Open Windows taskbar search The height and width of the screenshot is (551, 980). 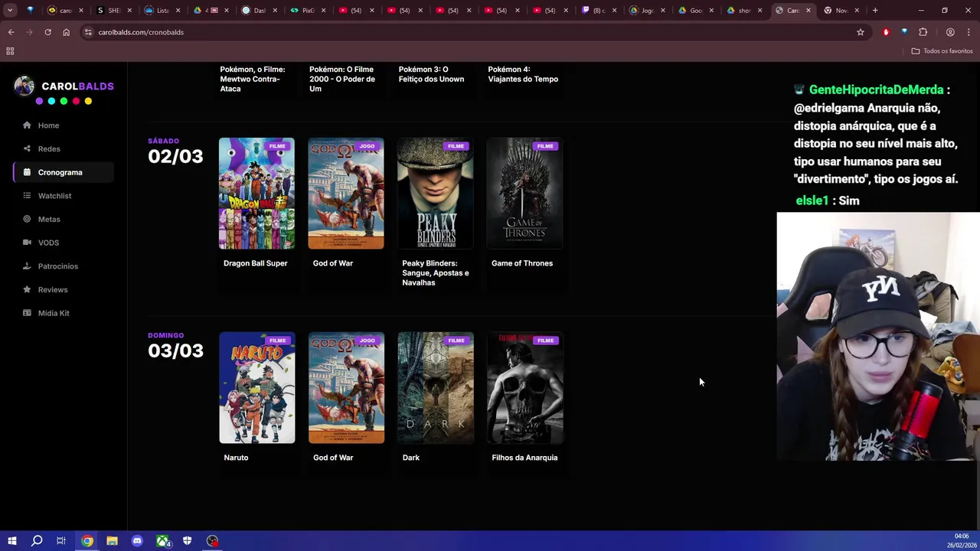36,541
